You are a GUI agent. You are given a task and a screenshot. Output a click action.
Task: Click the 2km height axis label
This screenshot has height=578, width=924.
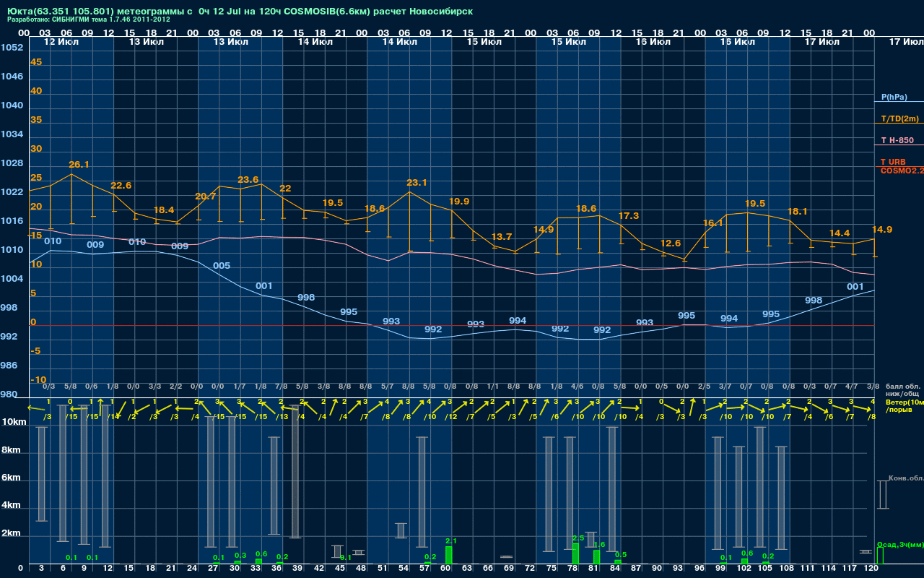(12, 533)
